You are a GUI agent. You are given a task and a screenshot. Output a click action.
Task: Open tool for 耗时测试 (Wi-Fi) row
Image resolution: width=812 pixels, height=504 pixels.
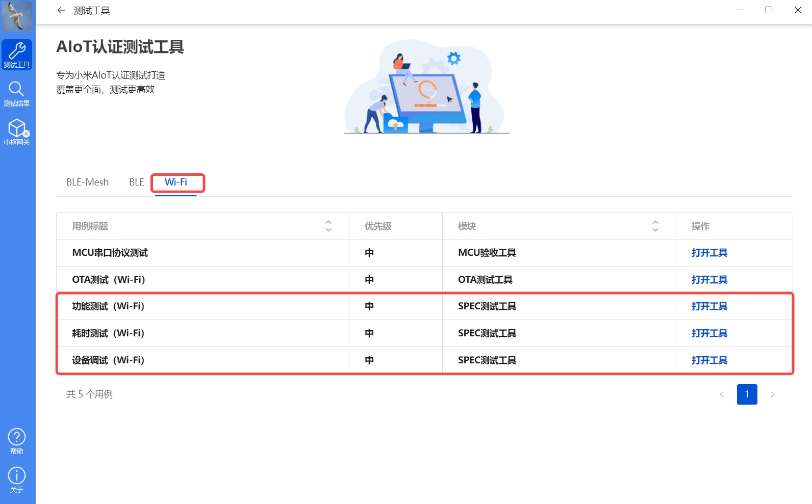[709, 333]
